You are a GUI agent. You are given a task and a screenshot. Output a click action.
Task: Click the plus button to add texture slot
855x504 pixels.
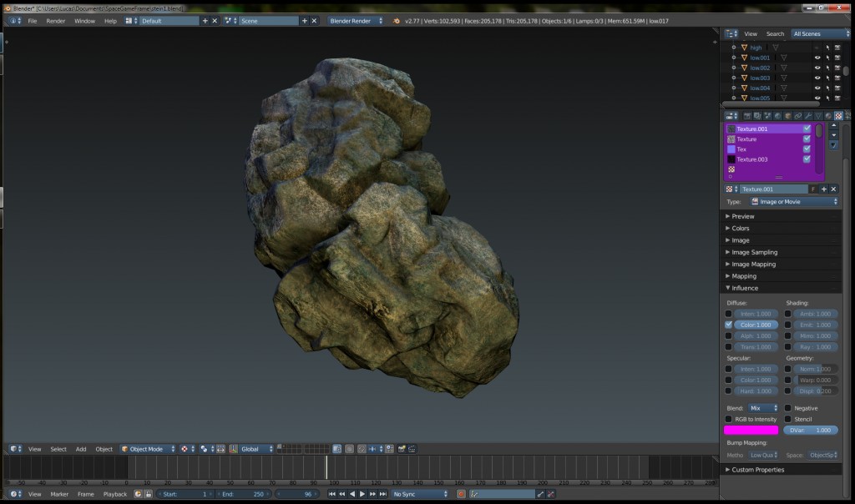click(x=824, y=189)
